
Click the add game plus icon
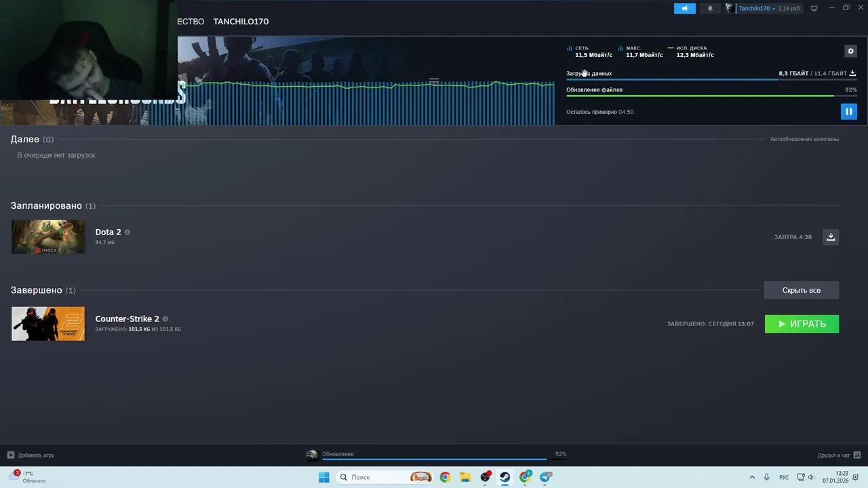10,455
